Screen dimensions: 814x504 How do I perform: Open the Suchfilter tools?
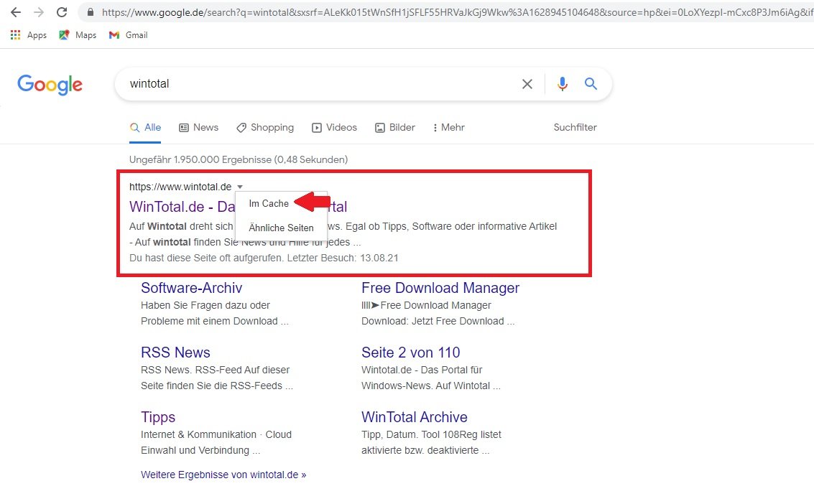coord(575,127)
